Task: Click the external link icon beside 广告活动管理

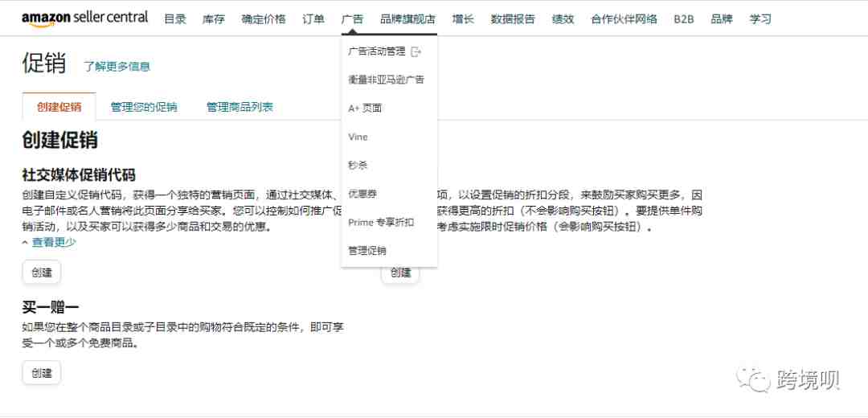Action: [417, 51]
